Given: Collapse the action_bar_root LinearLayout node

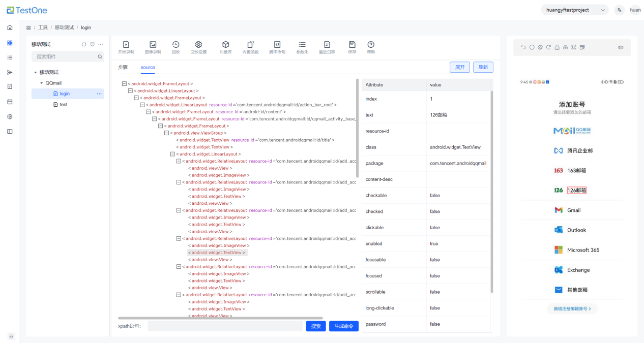Looking at the screenshot, I should pyautogui.click(x=142, y=105).
